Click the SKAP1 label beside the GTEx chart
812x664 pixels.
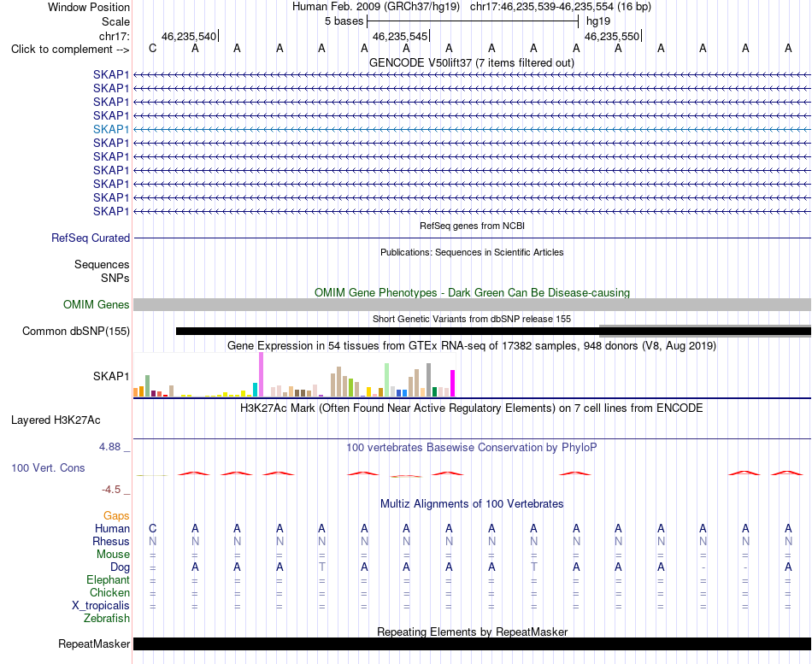[111, 376]
